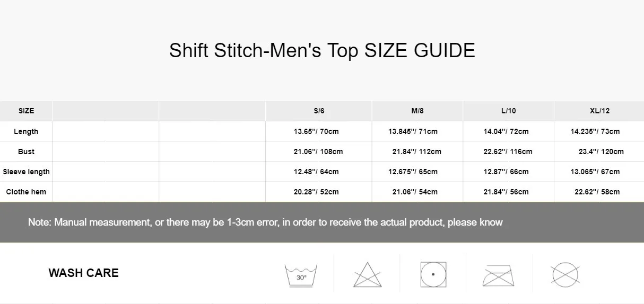Click the 30° machine wash icon

[301, 275]
